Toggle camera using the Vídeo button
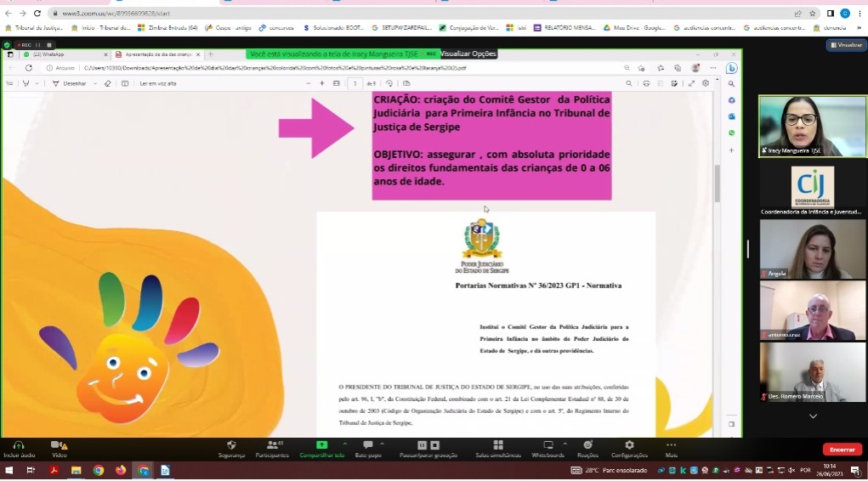This screenshot has height=481, width=868. (x=58, y=448)
